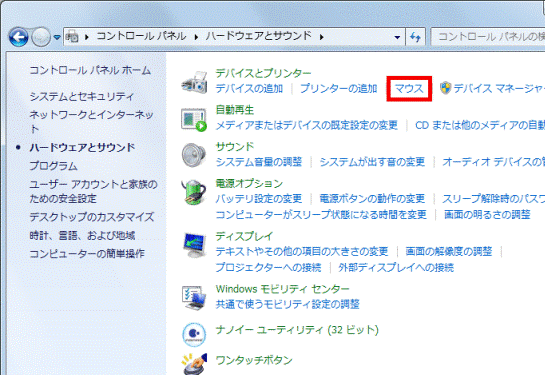
Task: Open Windows モビリティ センター heading link
Action: [x=282, y=289]
